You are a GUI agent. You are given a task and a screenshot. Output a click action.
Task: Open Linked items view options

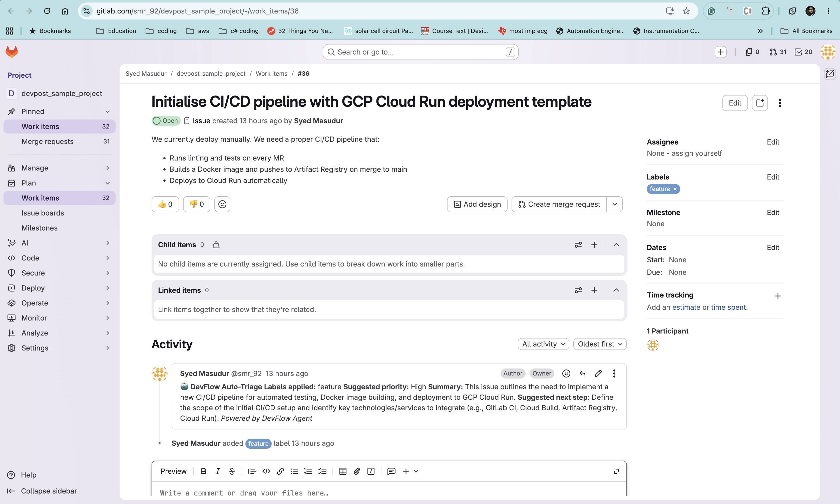coord(578,290)
